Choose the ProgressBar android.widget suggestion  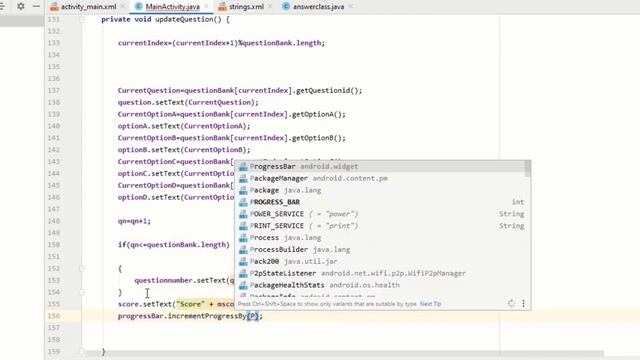[x=380, y=167]
